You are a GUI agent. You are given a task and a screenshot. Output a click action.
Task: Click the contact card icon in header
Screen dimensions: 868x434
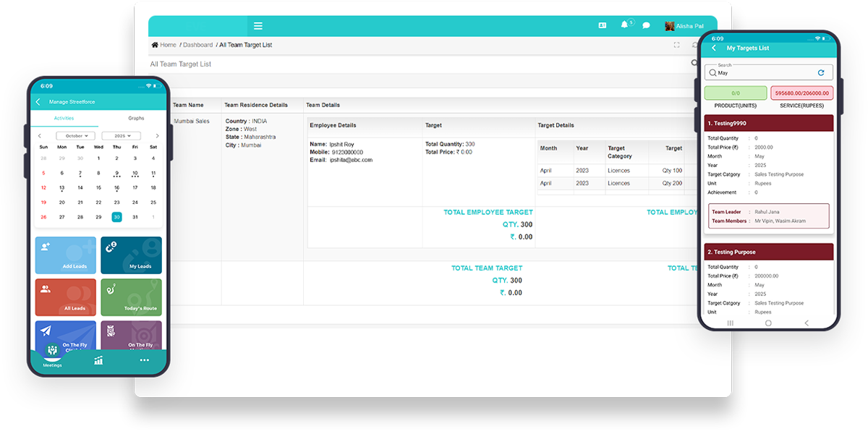(x=602, y=25)
